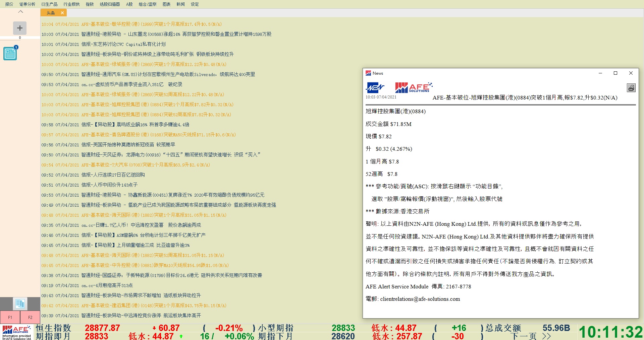Click the 小型期指 ticker label
The image size is (644, 340).
click(x=276, y=328)
